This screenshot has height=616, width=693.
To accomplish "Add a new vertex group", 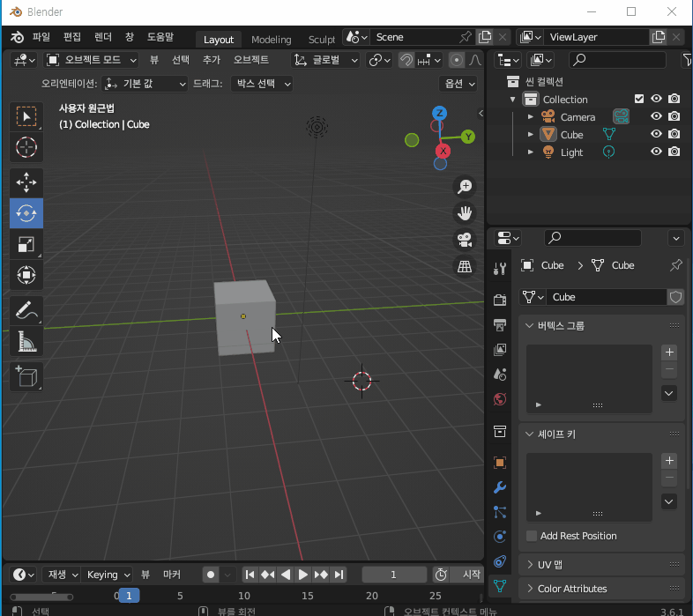I will pos(669,353).
